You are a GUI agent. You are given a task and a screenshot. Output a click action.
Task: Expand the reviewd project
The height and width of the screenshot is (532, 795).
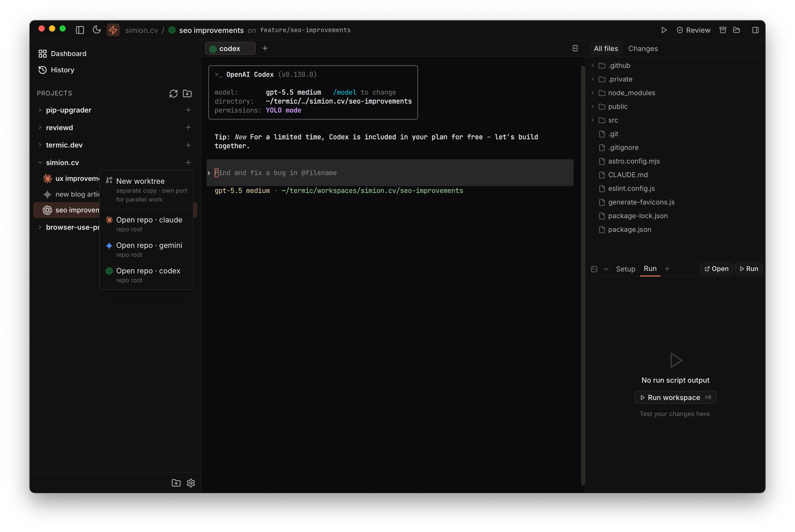pyautogui.click(x=40, y=128)
